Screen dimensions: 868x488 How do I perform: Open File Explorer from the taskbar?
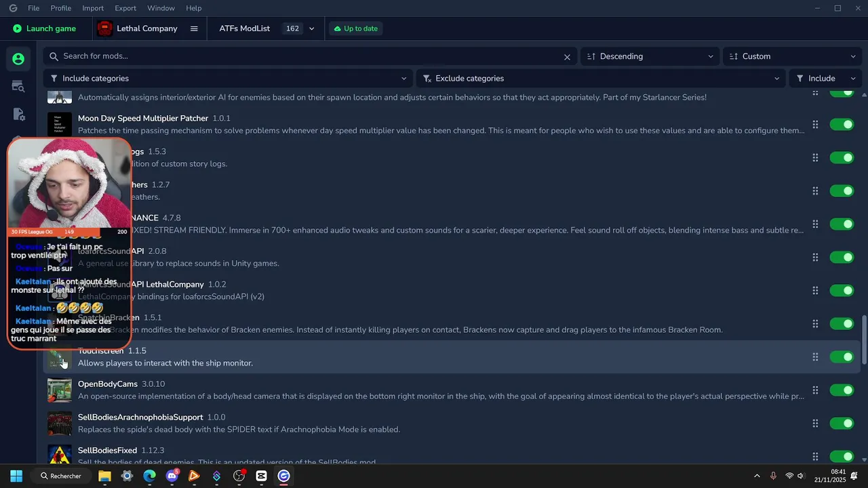[104, 476]
